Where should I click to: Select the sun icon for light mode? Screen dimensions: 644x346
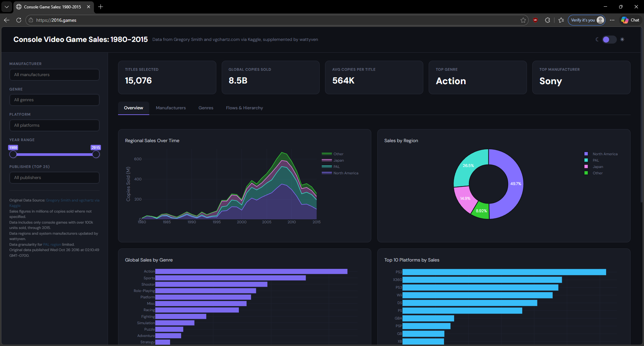[x=623, y=40]
